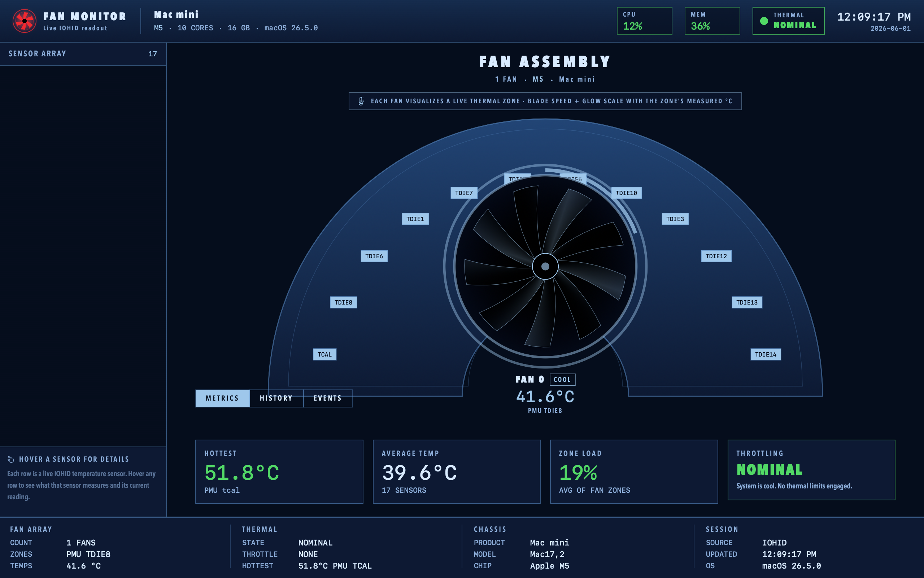This screenshot has height=578, width=924.
Task: Click the Thermal Nominal status box
Action: pyautogui.click(x=788, y=21)
